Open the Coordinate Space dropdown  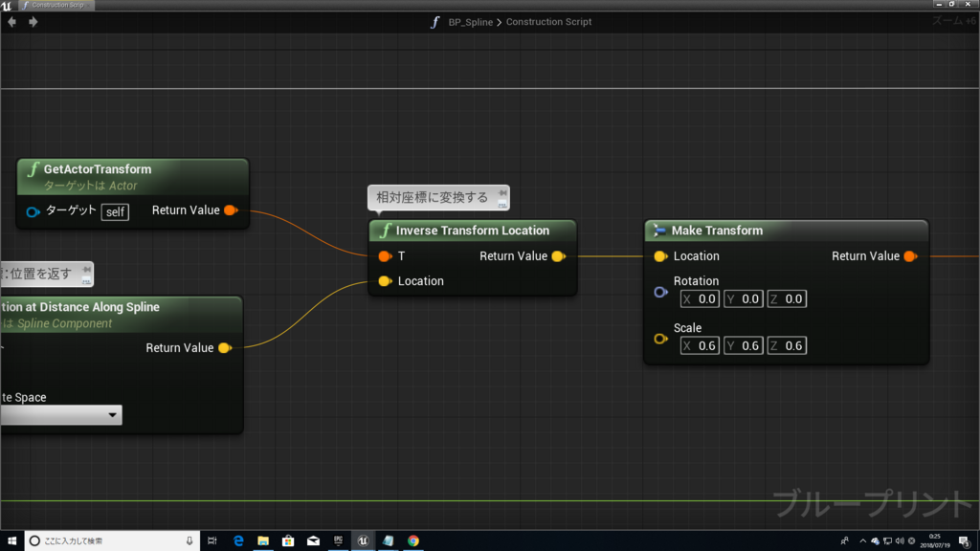(60, 415)
